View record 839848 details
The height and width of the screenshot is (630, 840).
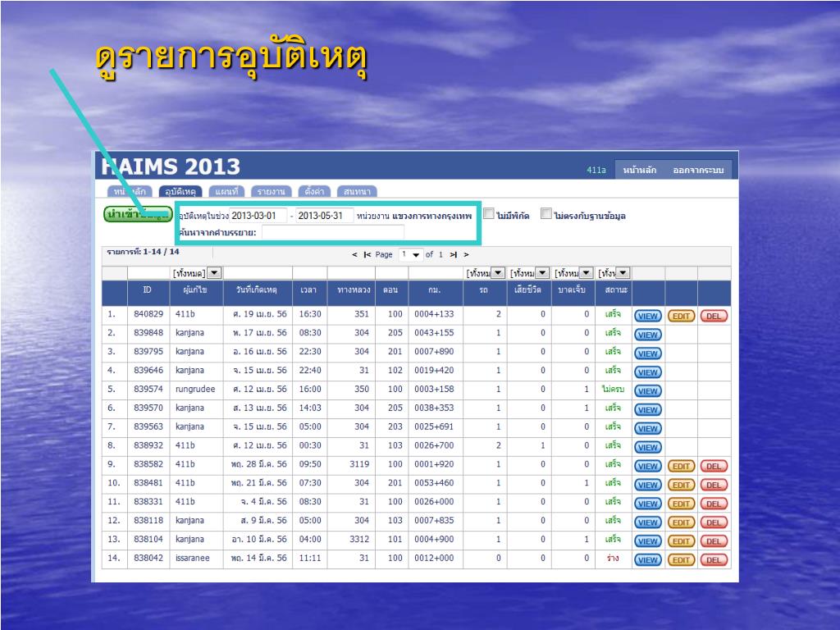coord(648,335)
